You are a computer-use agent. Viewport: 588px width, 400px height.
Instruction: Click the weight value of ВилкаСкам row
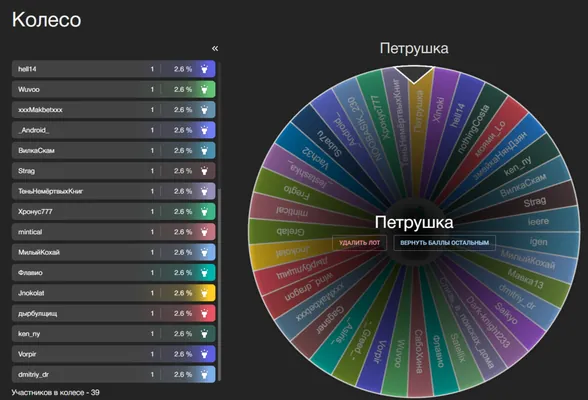tap(152, 151)
